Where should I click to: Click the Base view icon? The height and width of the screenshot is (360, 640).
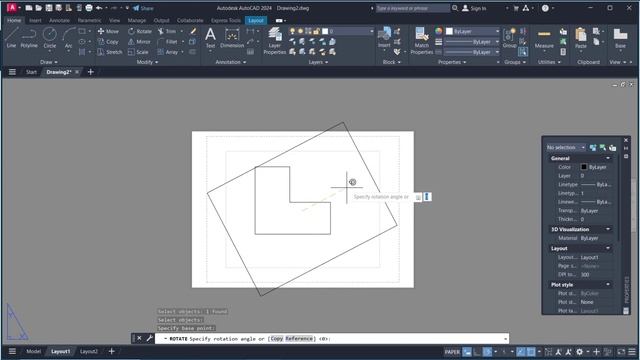coord(620,38)
